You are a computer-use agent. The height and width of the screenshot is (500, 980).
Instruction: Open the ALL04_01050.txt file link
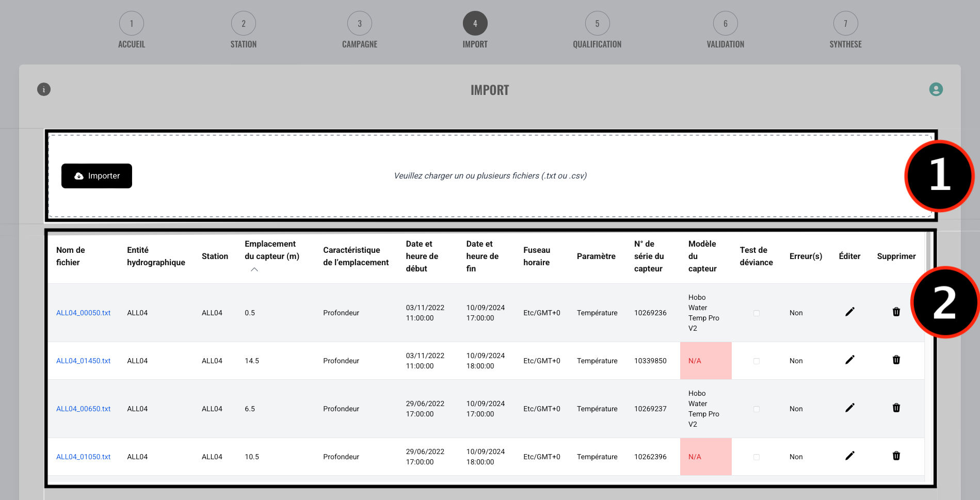[84, 457]
